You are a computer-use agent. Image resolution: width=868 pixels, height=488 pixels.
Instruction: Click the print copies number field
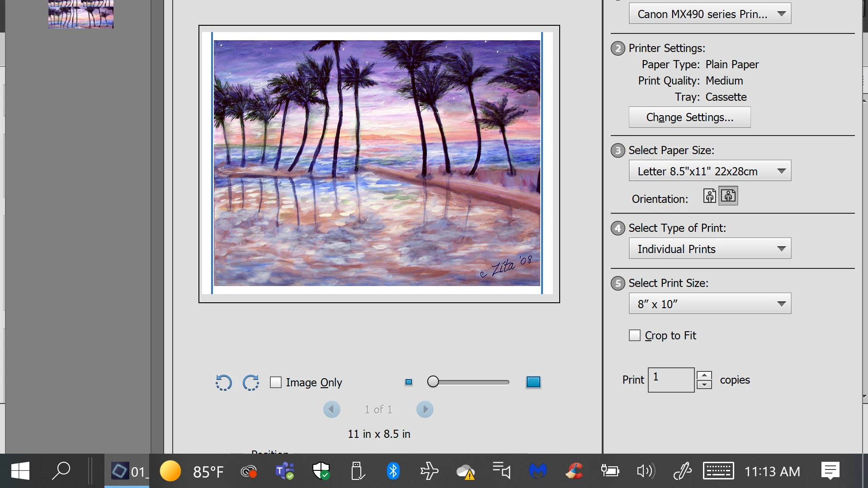click(671, 380)
